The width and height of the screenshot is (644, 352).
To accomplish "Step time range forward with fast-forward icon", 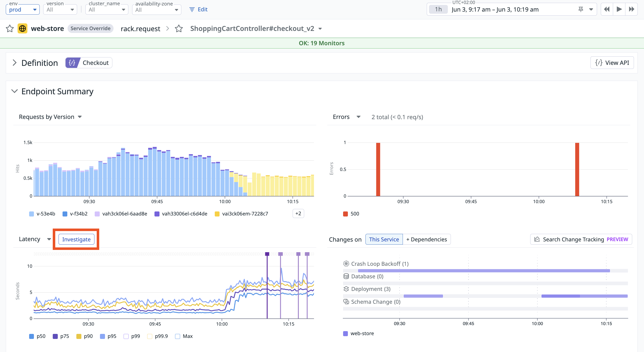I will pos(631,10).
